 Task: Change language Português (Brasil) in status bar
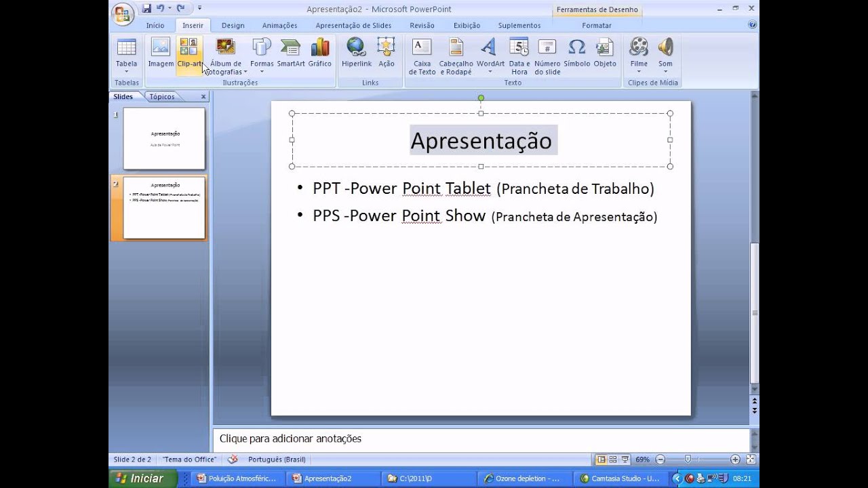pyautogui.click(x=277, y=460)
